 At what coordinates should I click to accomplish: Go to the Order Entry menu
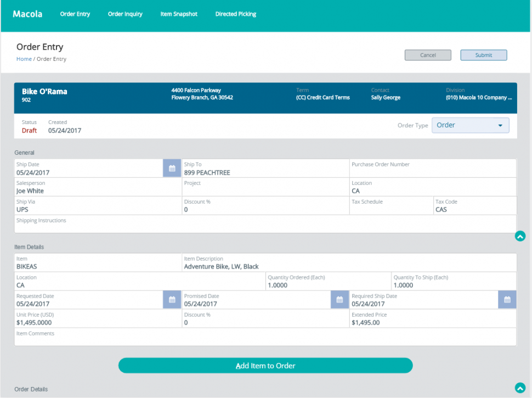click(x=75, y=14)
